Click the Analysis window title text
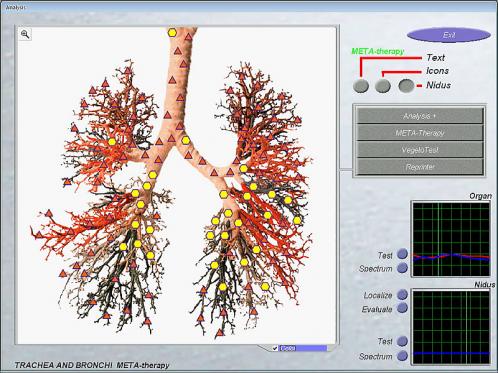This screenshot has width=498, height=373. coord(15,7)
